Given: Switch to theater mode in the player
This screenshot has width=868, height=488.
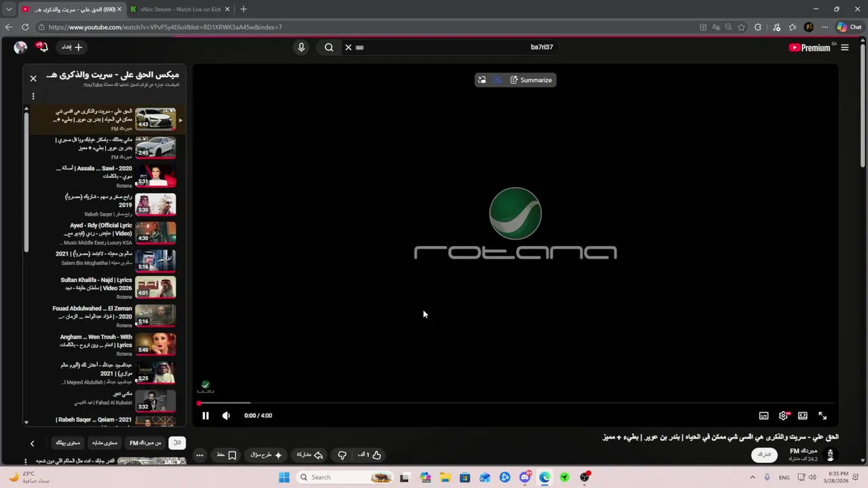Looking at the screenshot, I should (x=803, y=415).
